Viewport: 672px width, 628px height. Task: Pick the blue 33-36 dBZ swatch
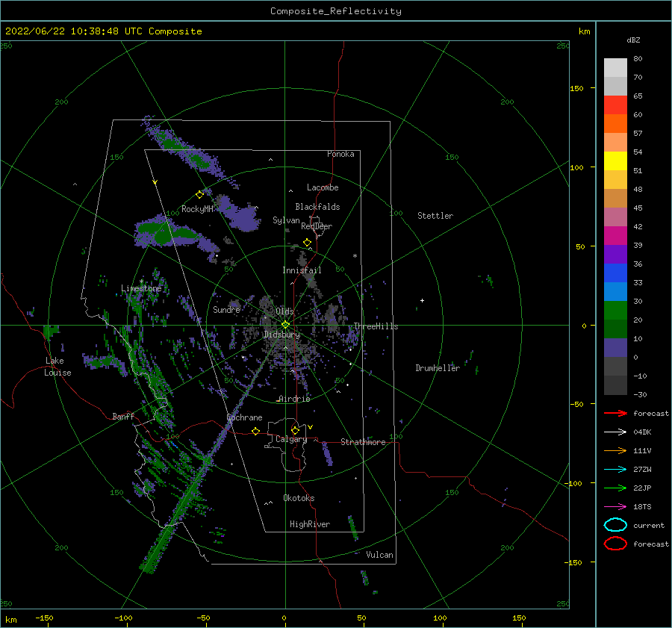615,273
